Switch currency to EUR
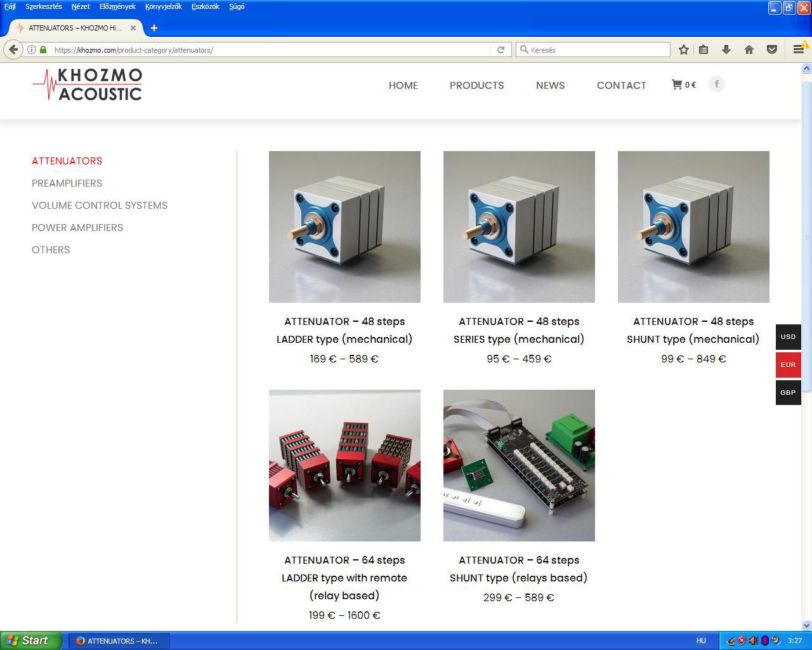The width and height of the screenshot is (812, 650). (788, 364)
